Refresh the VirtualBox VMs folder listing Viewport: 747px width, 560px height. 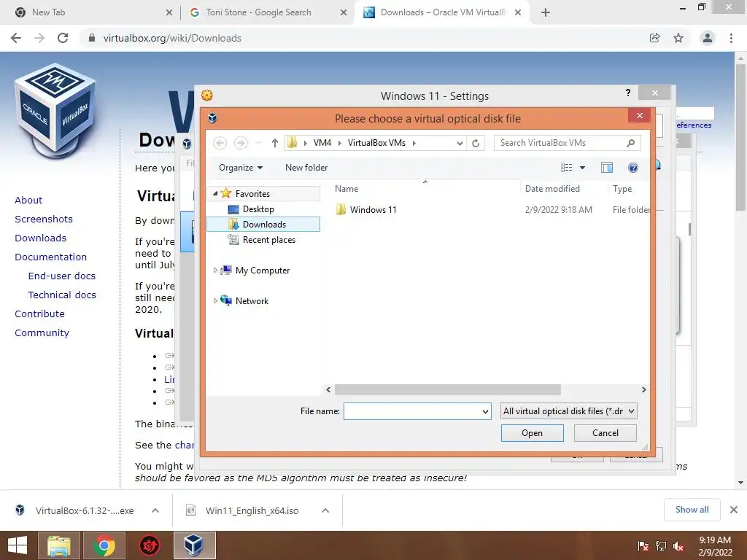tap(476, 143)
